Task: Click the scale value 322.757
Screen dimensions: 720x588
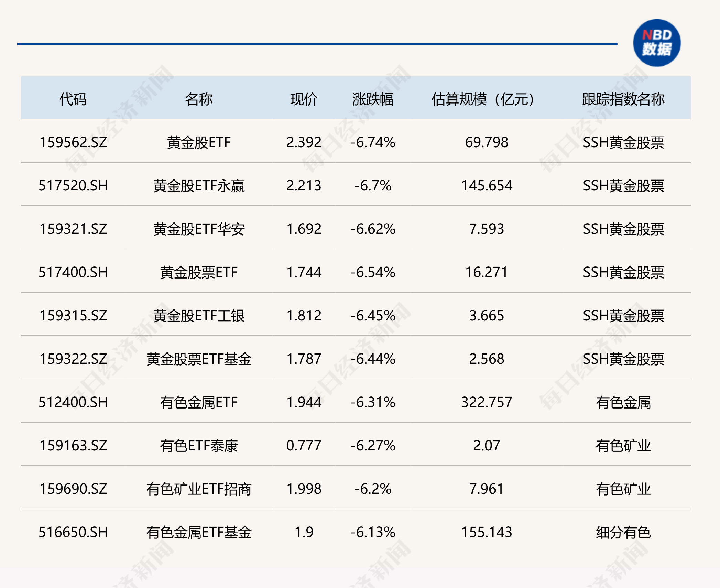Action: [x=487, y=402]
